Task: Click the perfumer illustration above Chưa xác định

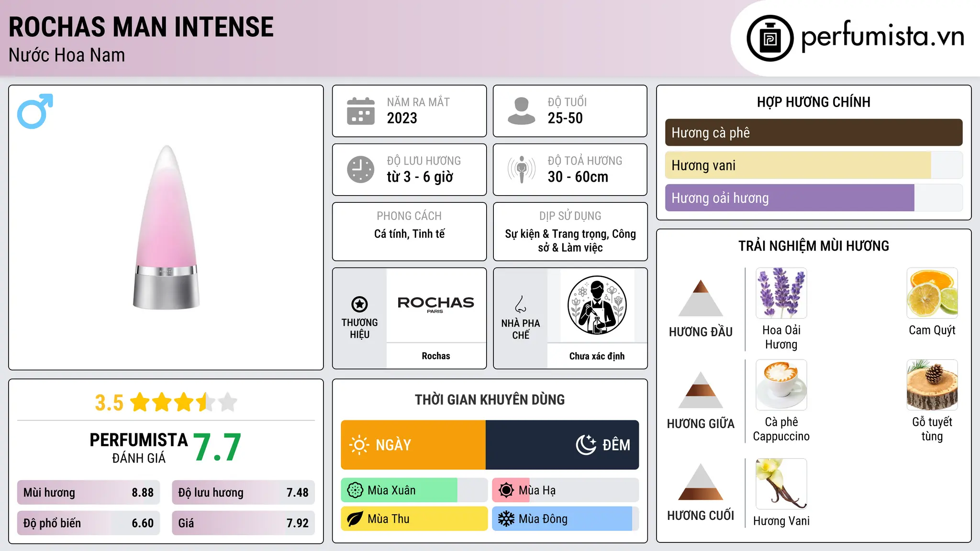Action: 597,305
